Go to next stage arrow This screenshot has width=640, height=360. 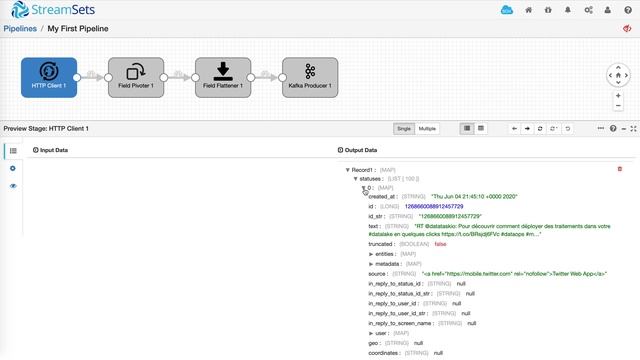point(527,129)
